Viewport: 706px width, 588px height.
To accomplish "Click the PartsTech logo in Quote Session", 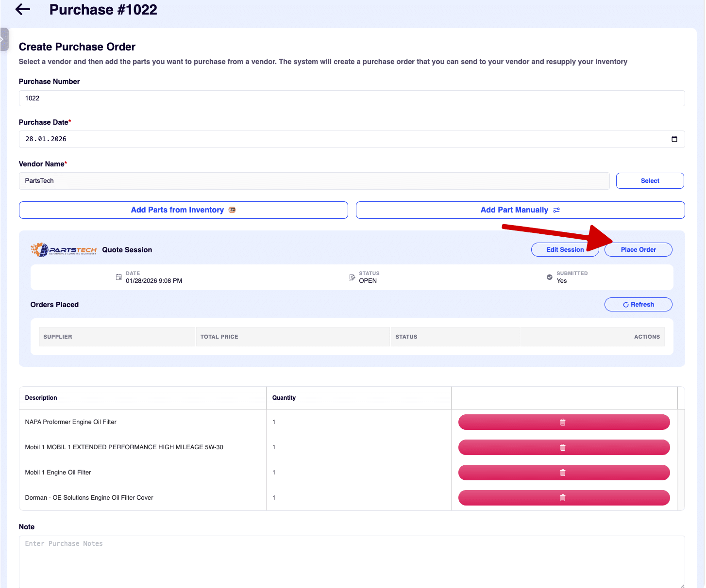I will coord(64,250).
